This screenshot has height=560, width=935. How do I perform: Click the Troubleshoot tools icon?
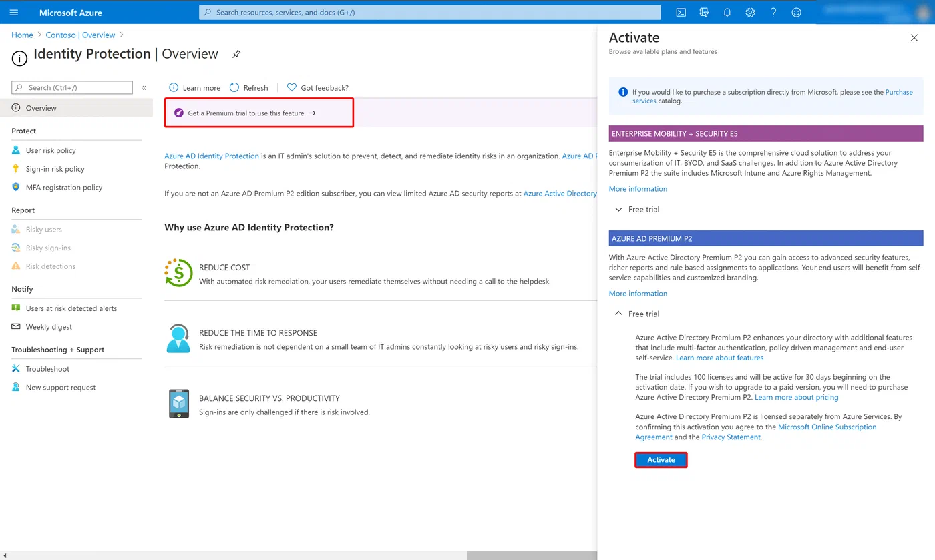[x=16, y=369]
